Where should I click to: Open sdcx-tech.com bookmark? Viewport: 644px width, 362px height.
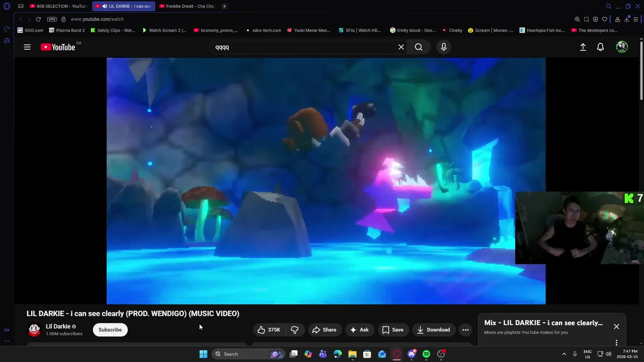point(264,30)
